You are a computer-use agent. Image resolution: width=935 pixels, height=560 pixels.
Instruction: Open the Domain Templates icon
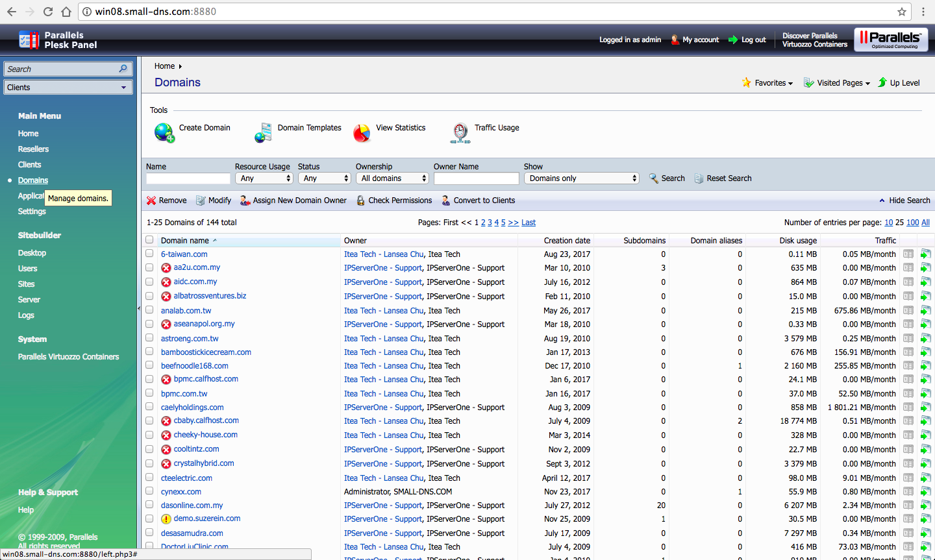(x=263, y=132)
